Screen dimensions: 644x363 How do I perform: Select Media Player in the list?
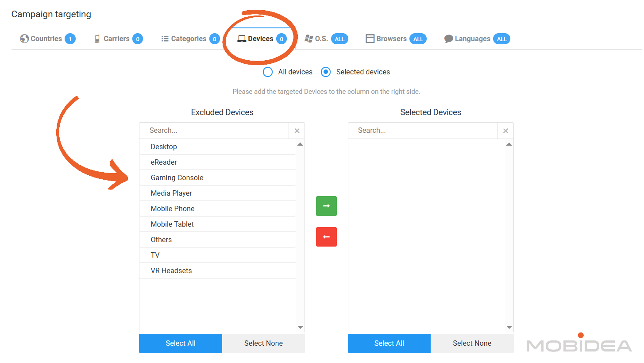coord(217,193)
